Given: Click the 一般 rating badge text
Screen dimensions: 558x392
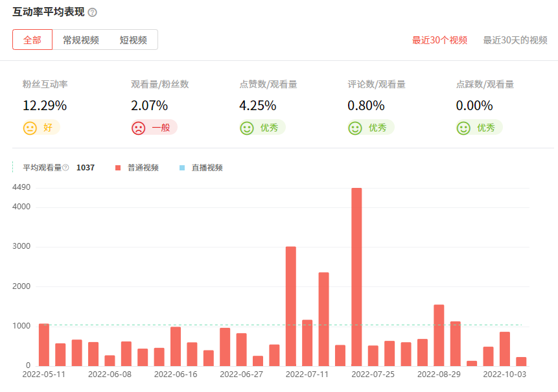Looking at the screenshot, I should 161,128.
